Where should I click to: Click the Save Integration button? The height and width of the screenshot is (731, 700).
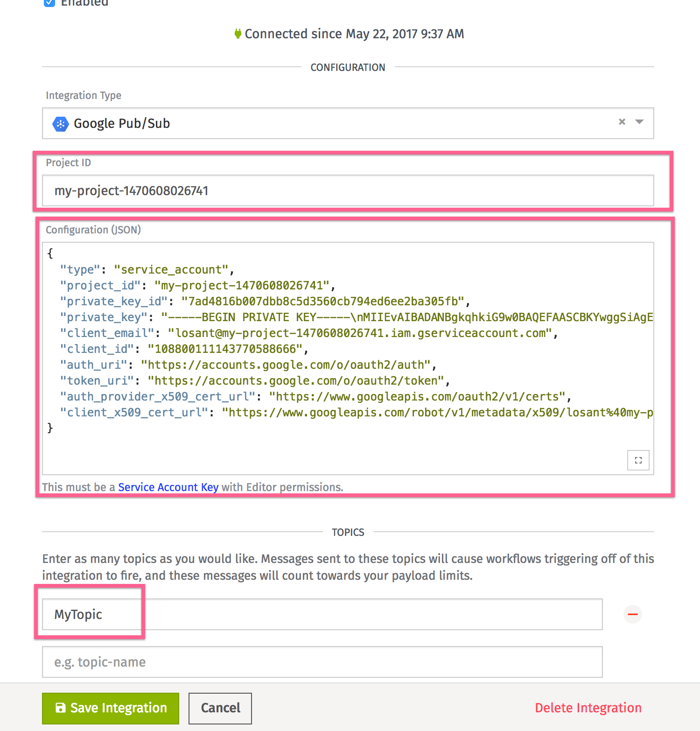click(x=110, y=708)
